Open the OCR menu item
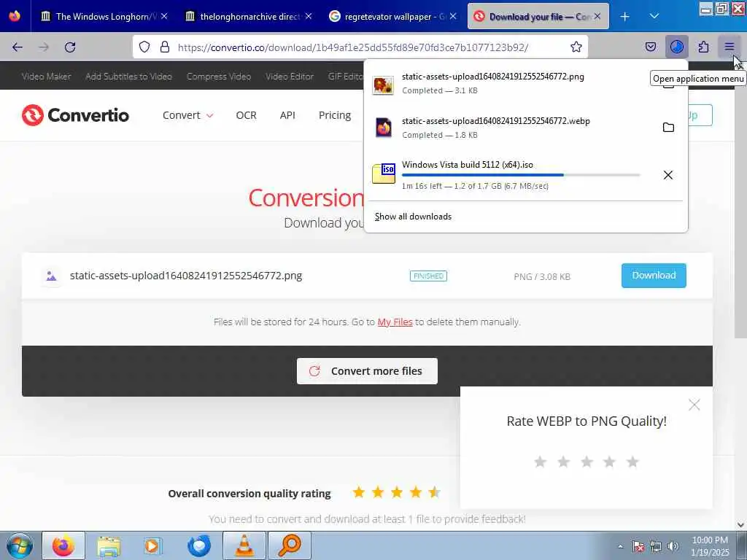 (246, 115)
